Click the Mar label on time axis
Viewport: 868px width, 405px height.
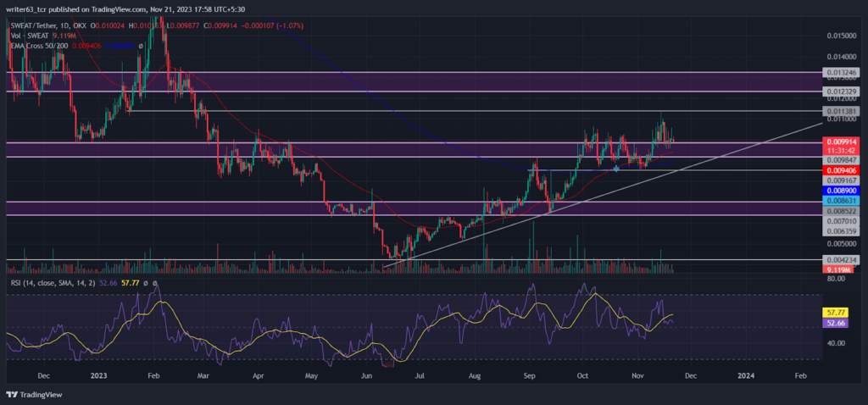(x=203, y=375)
